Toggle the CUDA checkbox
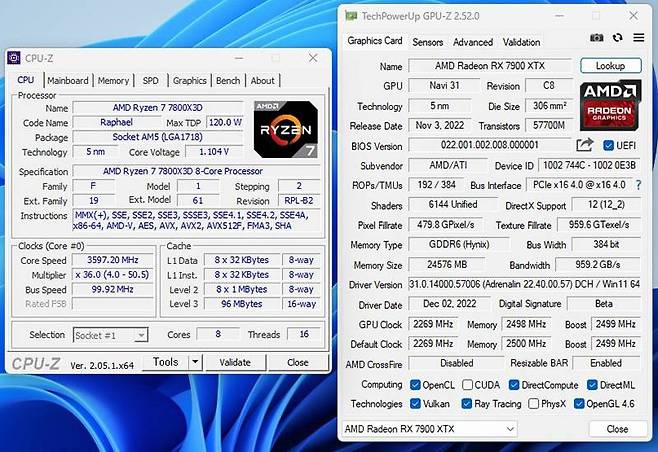This screenshot has height=452, width=658. coord(467,384)
